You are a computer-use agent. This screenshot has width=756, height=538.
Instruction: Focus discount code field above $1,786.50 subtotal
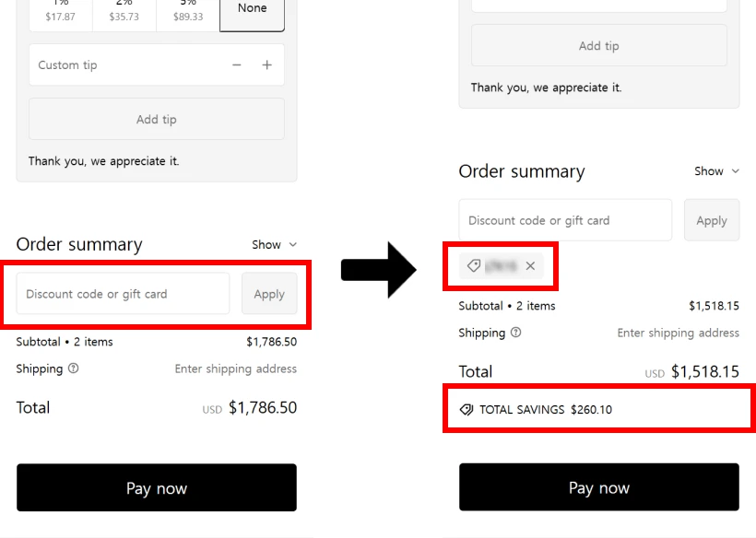pos(123,294)
